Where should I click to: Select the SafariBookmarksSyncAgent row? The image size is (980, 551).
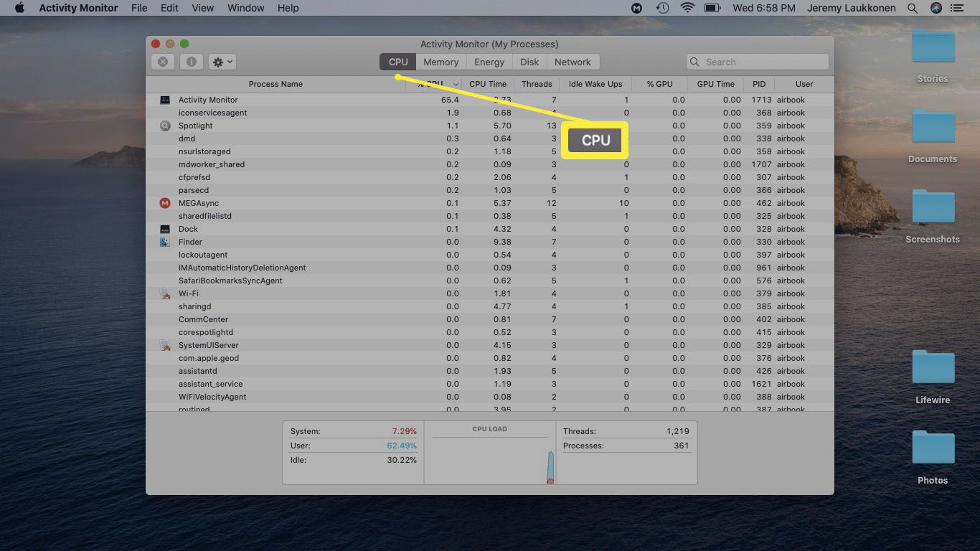[489, 281]
